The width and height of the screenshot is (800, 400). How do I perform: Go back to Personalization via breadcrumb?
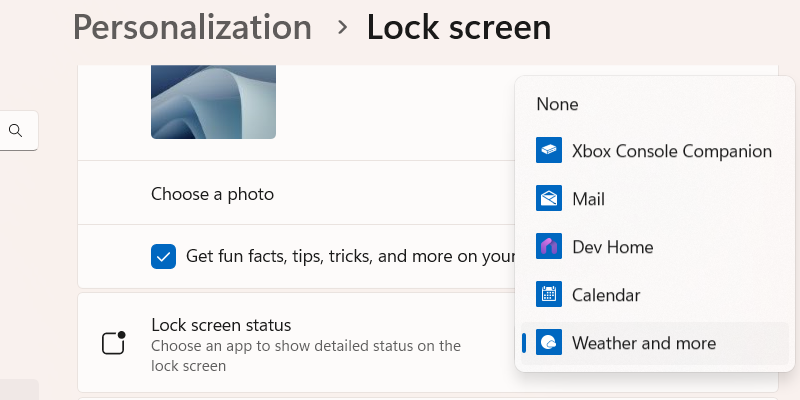pos(192,27)
